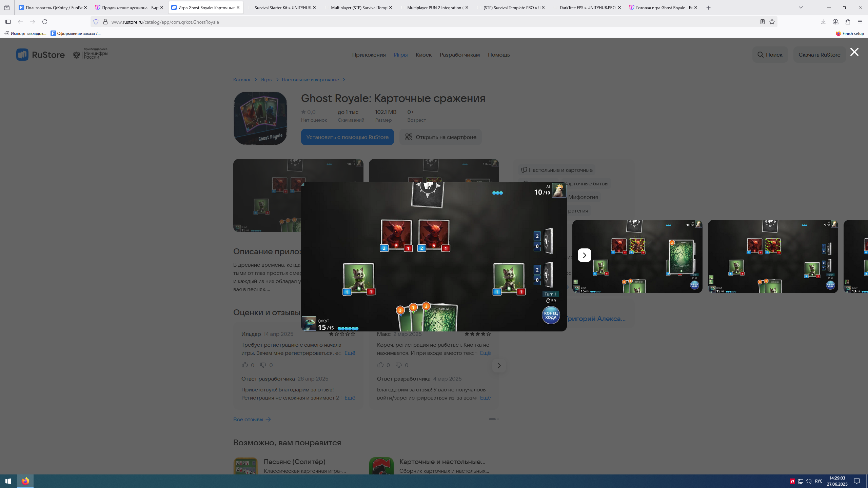Open the Windows notification center icon

(x=857, y=481)
